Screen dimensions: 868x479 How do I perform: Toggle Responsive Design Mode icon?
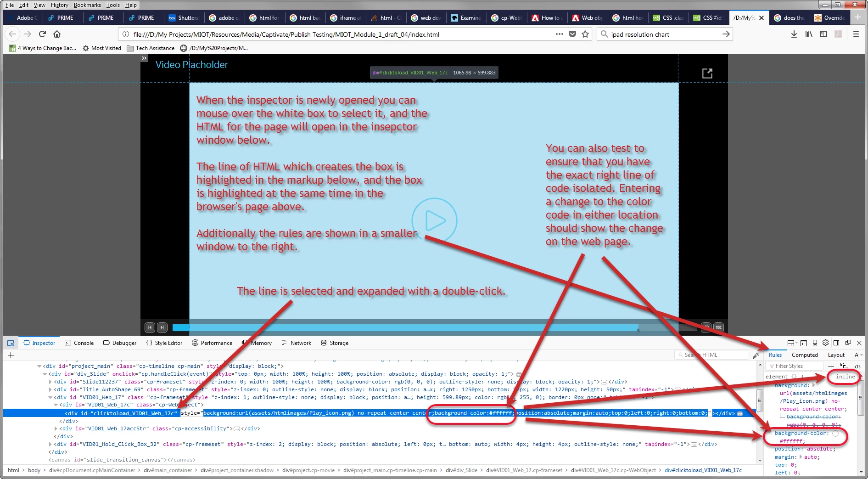[x=815, y=343]
